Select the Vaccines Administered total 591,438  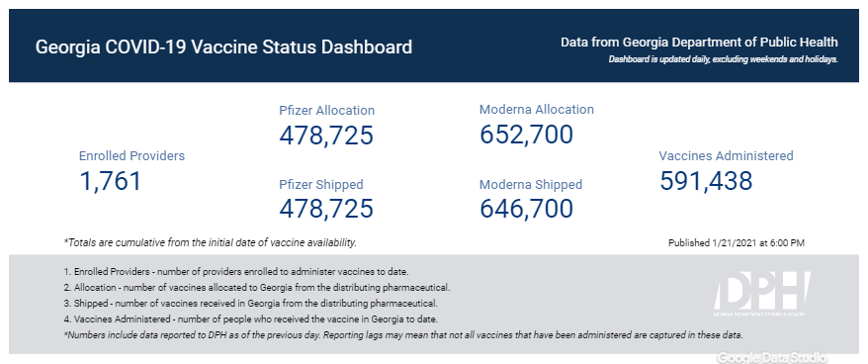pos(706,181)
